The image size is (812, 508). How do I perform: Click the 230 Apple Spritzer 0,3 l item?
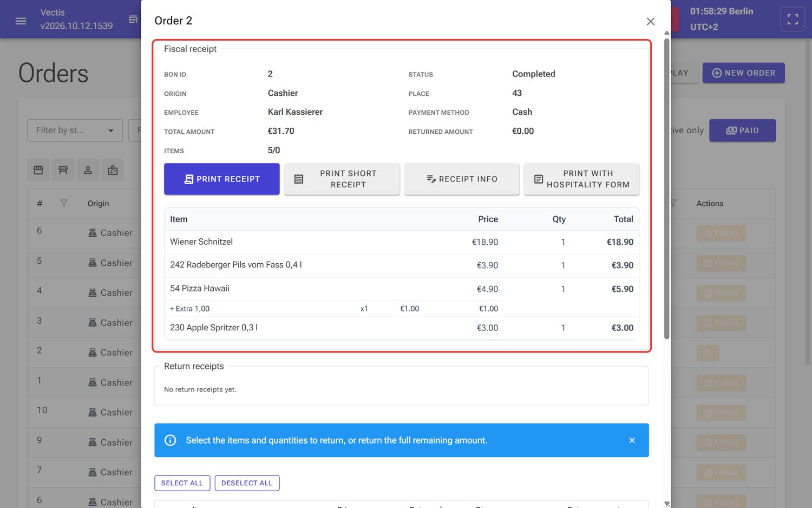click(x=402, y=328)
